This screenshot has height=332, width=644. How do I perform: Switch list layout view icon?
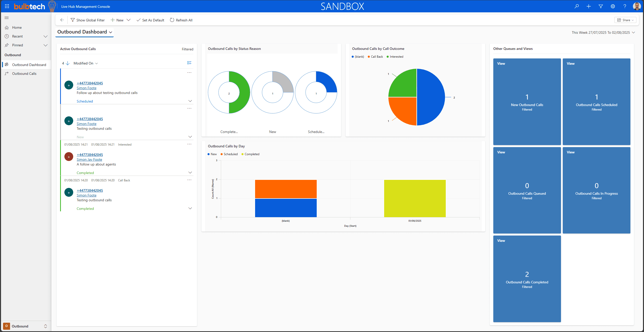coord(189,63)
